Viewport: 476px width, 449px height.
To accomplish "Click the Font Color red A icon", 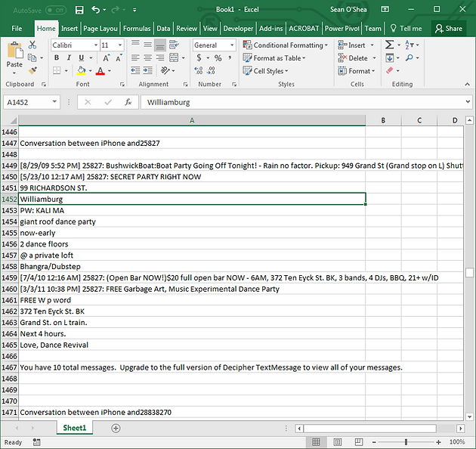I will point(100,71).
